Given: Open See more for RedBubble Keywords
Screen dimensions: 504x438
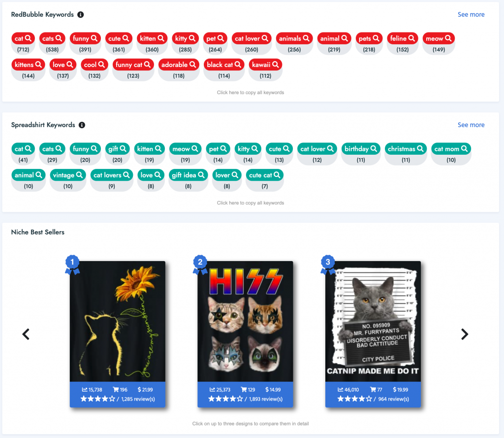Looking at the screenshot, I should pyautogui.click(x=471, y=14).
